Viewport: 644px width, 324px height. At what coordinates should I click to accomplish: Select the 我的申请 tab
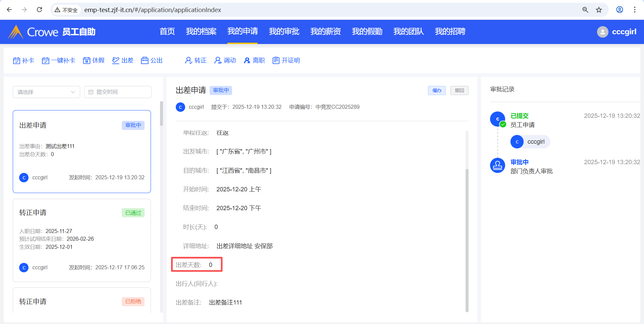[243, 32]
